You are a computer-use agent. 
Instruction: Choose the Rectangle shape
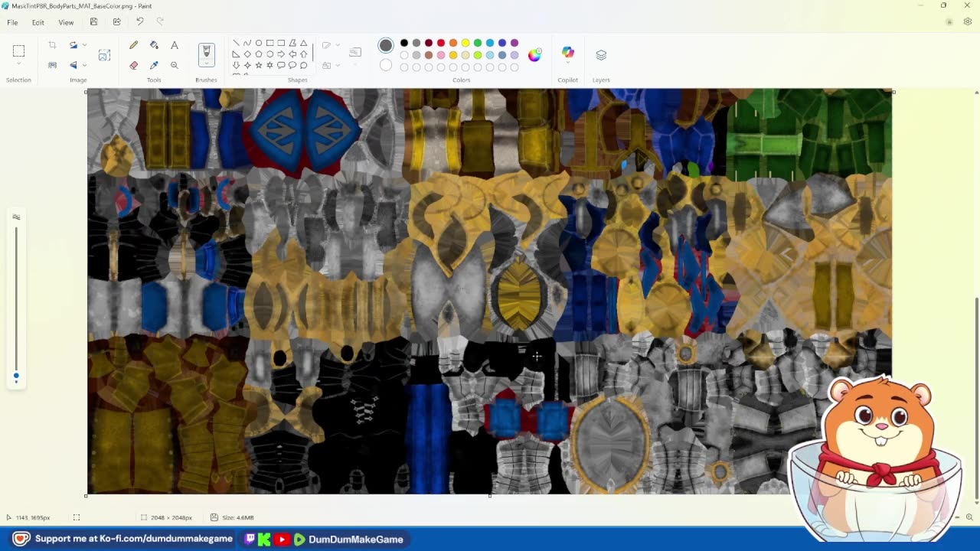[270, 43]
